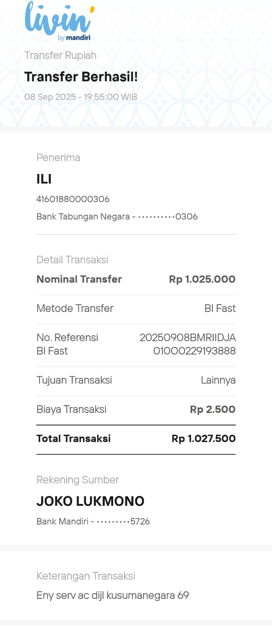Select the 08 Sep 2025 timestamp

(81, 97)
